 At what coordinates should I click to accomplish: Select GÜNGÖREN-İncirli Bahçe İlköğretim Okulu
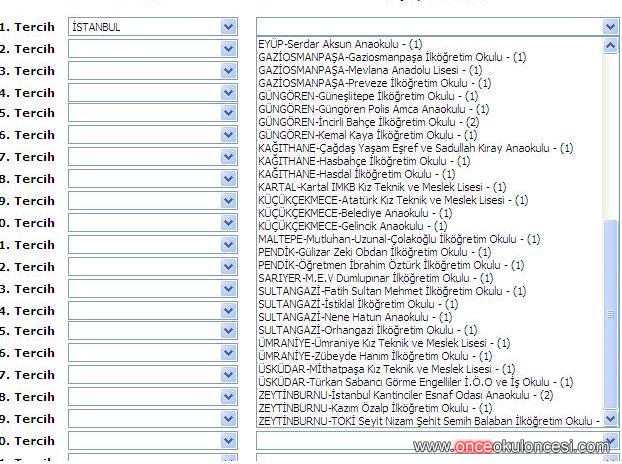pos(368,122)
